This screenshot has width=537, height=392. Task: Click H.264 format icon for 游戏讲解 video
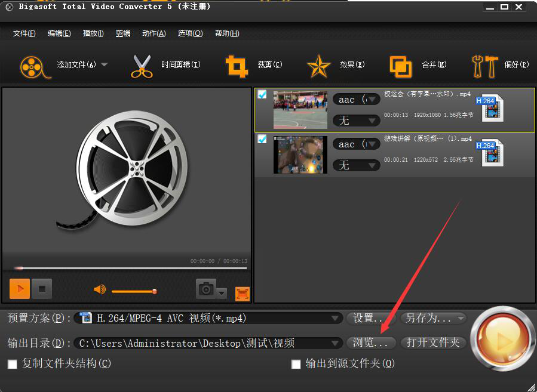(490, 153)
